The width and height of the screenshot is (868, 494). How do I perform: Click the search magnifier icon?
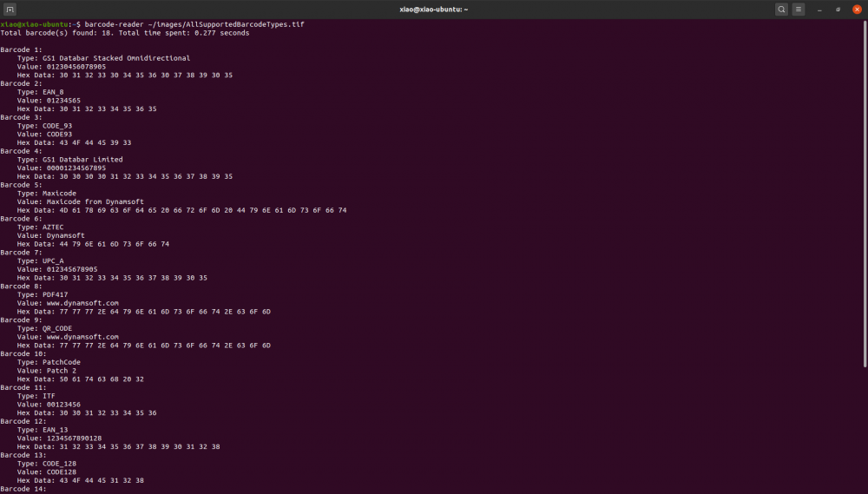[x=781, y=9]
